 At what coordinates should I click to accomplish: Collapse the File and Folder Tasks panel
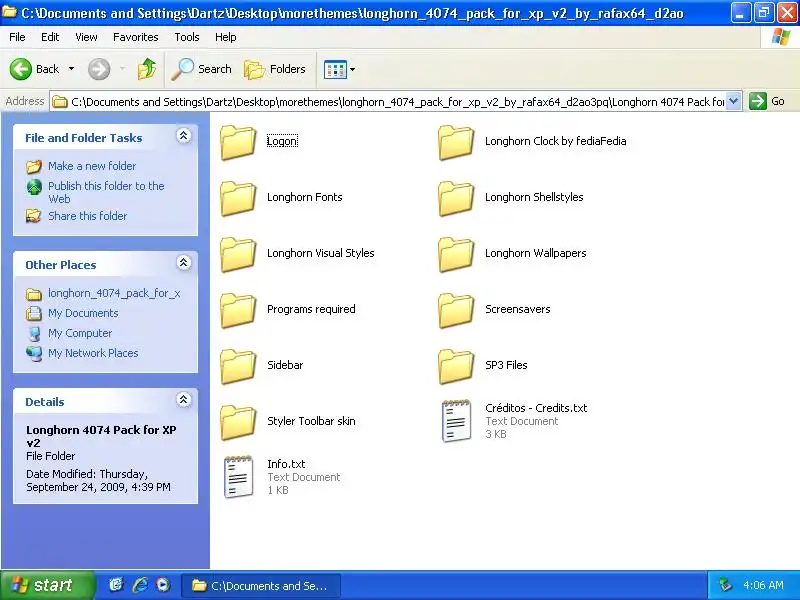[184, 136]
